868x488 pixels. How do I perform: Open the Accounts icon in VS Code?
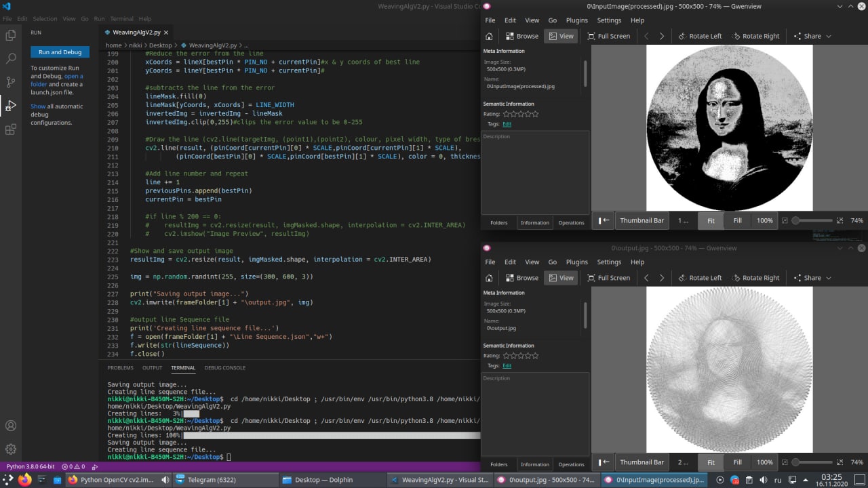[x=11, y=426]
